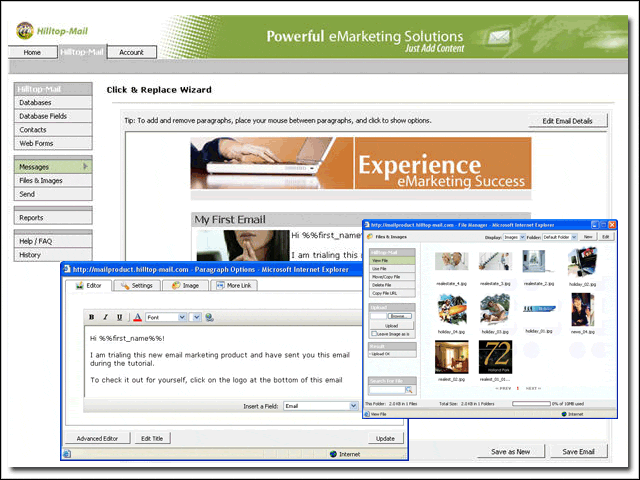
Task: Select the holiday_04.jpg surfer thumbnail
Action: (x=452, y=309)
